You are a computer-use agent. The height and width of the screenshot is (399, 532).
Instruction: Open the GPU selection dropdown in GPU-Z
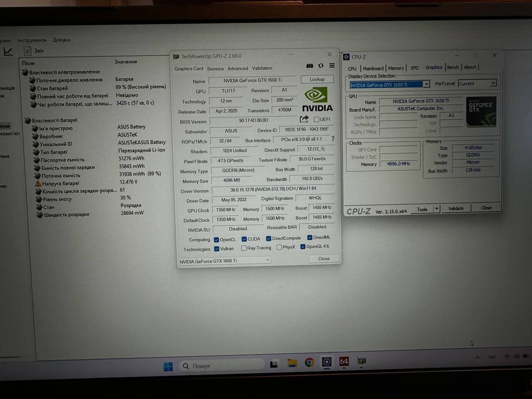point(225,261)
